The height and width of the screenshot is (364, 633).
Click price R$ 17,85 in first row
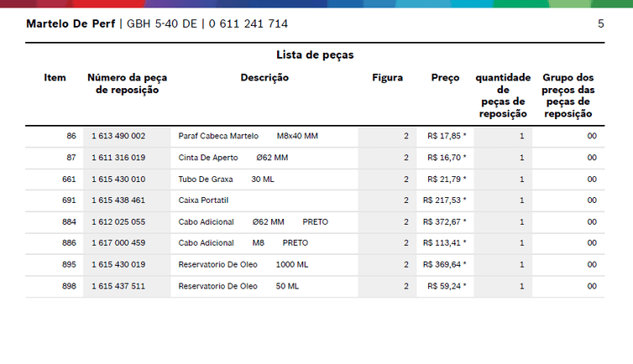[x=446, y=136]
